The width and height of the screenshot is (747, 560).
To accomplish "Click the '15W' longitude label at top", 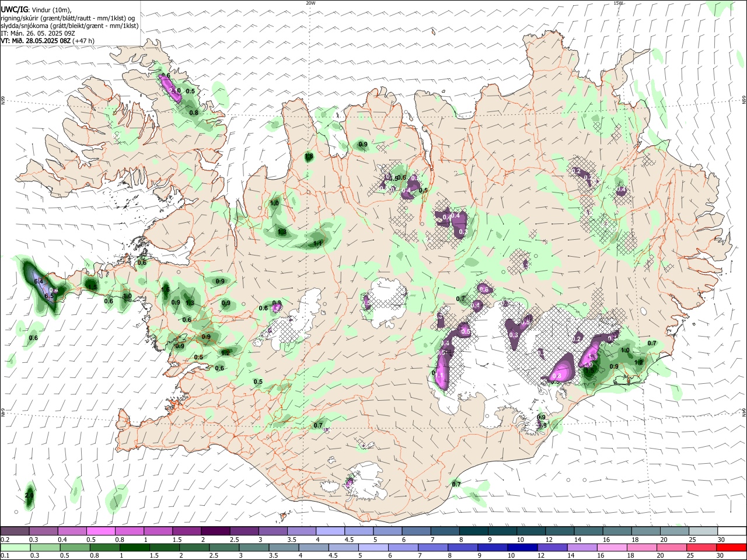I will click(619, 3).
